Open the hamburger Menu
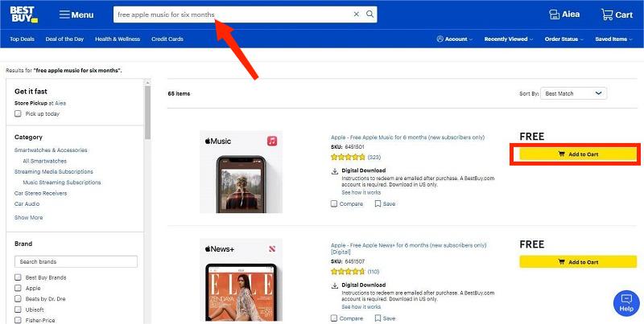 (76, 14)
